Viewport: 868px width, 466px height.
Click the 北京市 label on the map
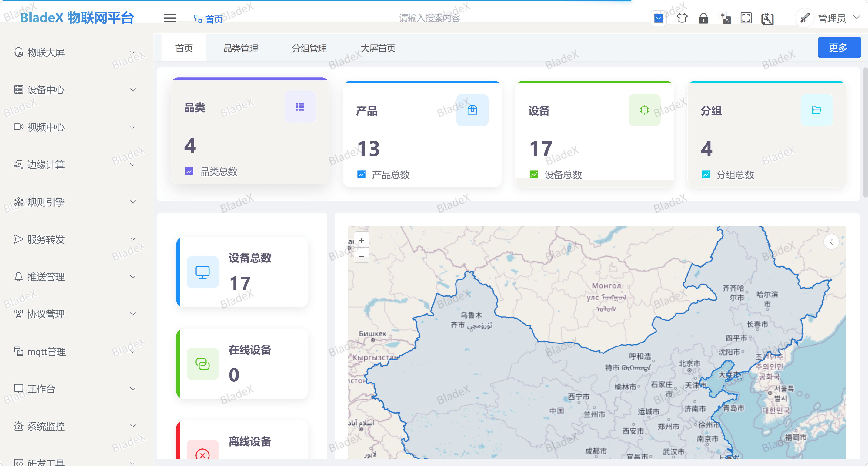click(689, 364)
